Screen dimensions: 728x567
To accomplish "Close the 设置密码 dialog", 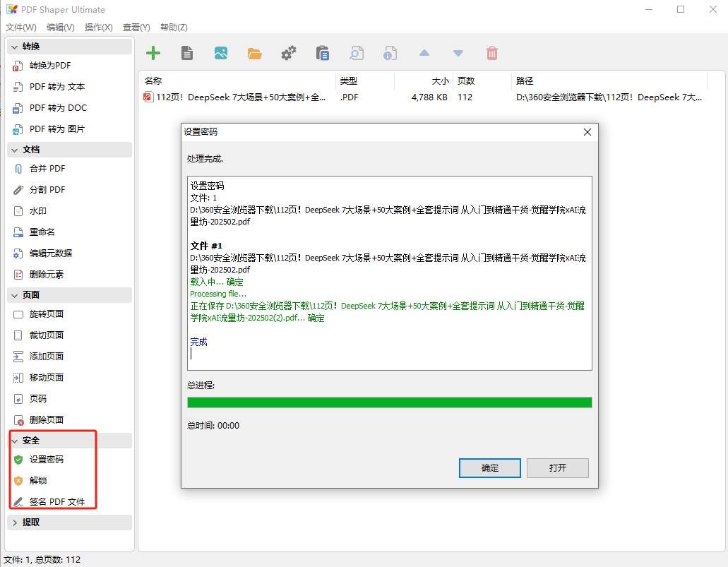I will [587, 132].
